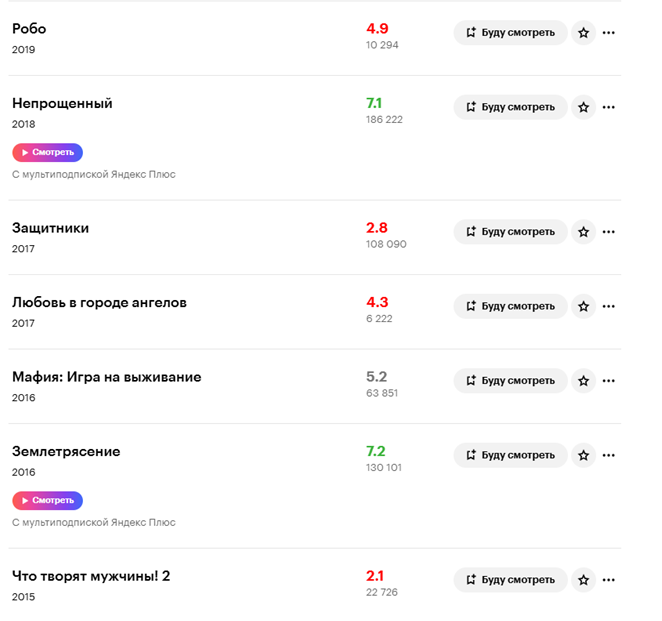Screen dimensions: 662x621
Task: Expand three-dot menu for Землетрясение
Action: [609, 455]
